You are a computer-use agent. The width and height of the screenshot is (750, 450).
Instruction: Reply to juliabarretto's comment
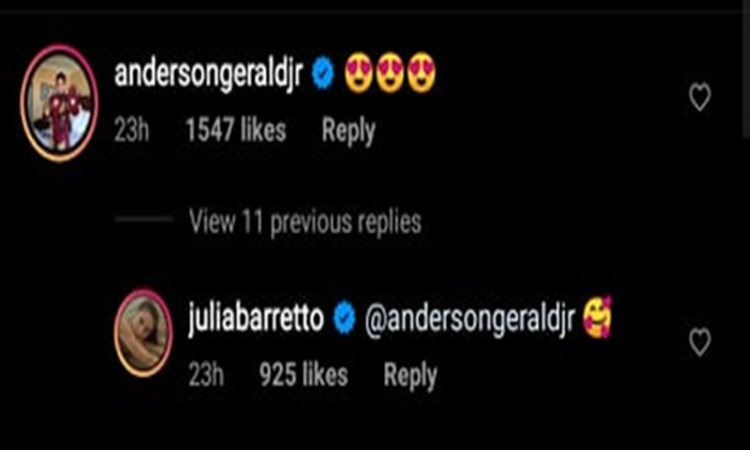click(410, 375)
